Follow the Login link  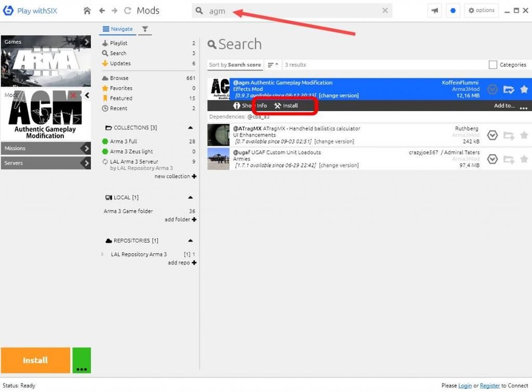click(x=465, y=386)
